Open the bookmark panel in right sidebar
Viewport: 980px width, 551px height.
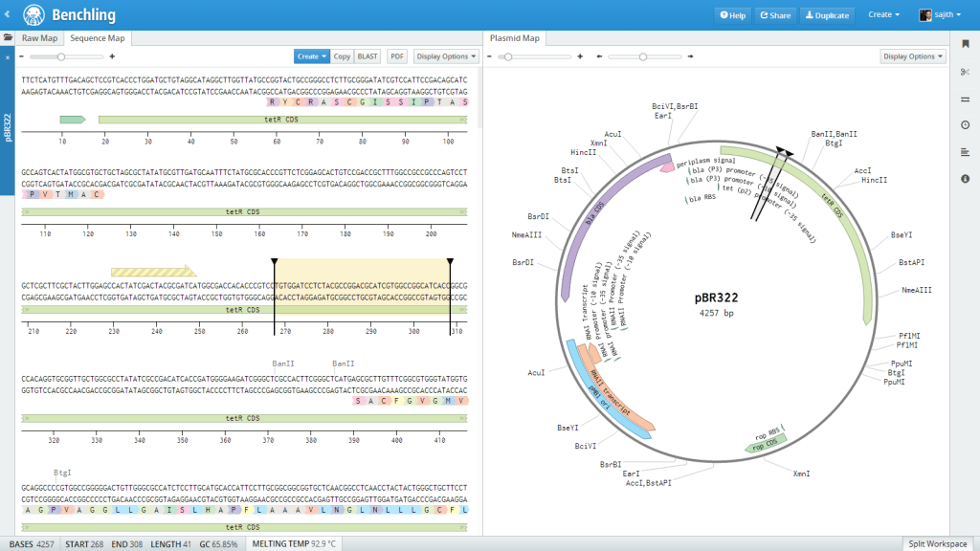[965, 44]
